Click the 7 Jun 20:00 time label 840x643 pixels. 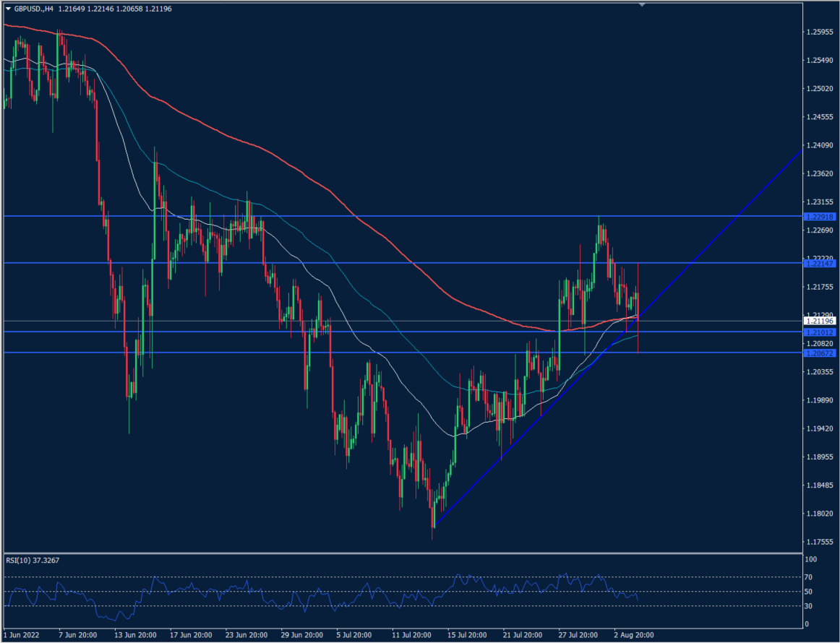[x=77, y=635]
